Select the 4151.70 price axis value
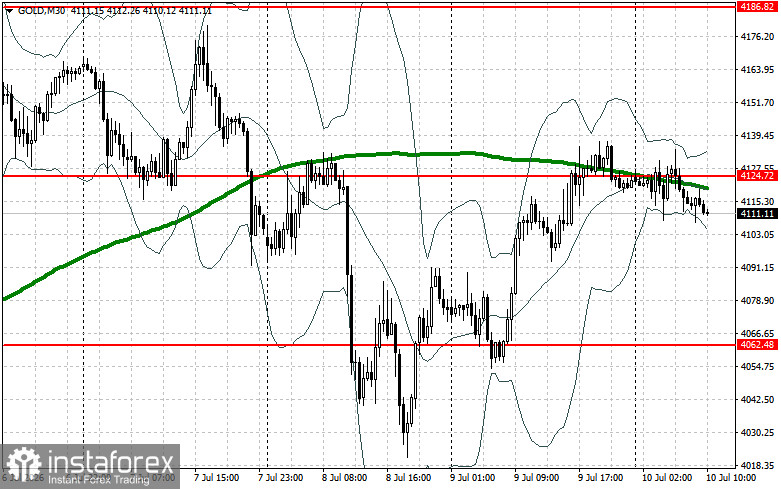Screen dimensions: 781x489 757,103
